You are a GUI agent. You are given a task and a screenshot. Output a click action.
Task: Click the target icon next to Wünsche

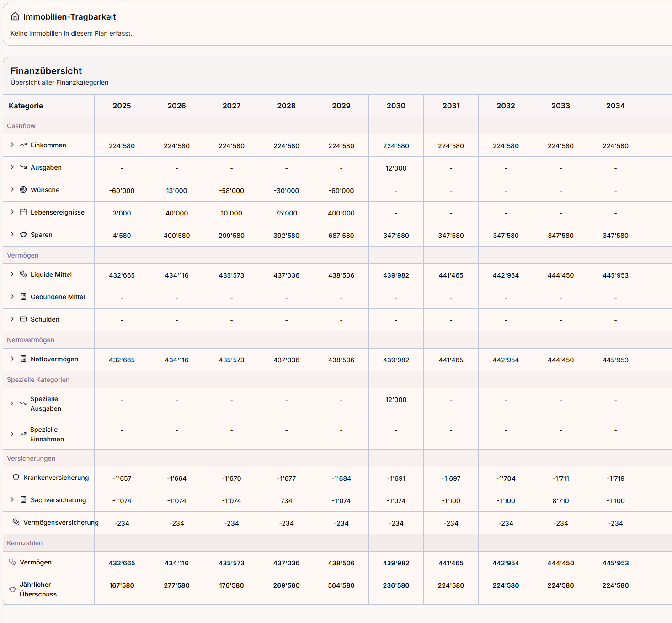[x=23, y=190]
